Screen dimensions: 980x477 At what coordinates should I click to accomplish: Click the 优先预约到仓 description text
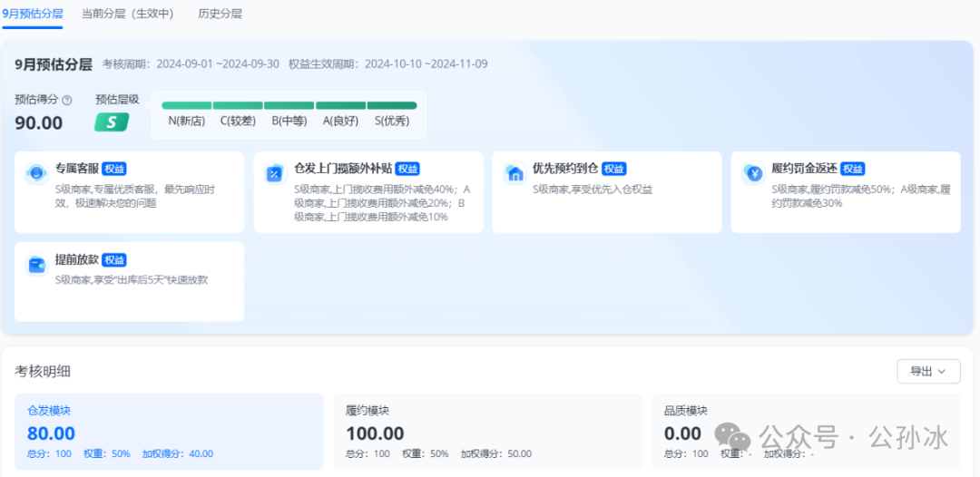click(593, 190)
